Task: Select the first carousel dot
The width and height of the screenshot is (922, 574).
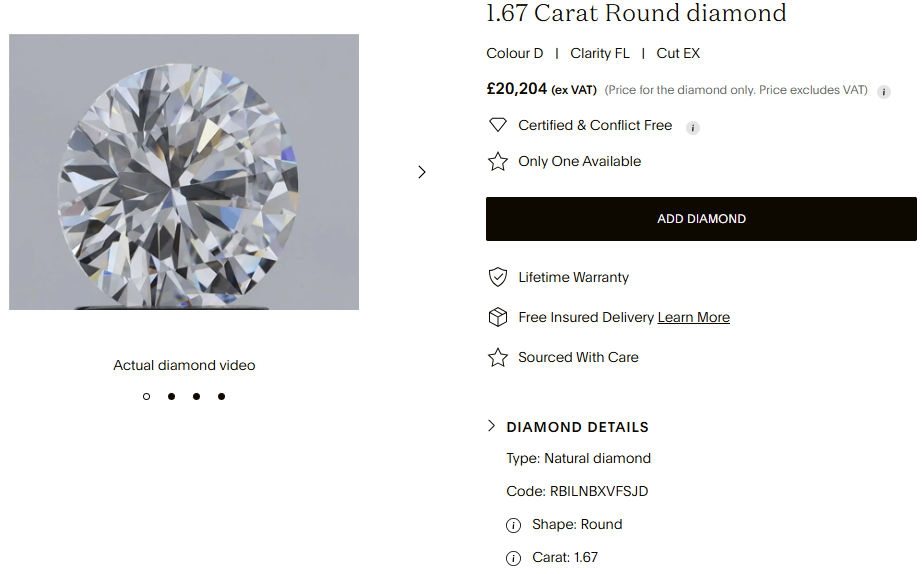Action: [146, 396]
